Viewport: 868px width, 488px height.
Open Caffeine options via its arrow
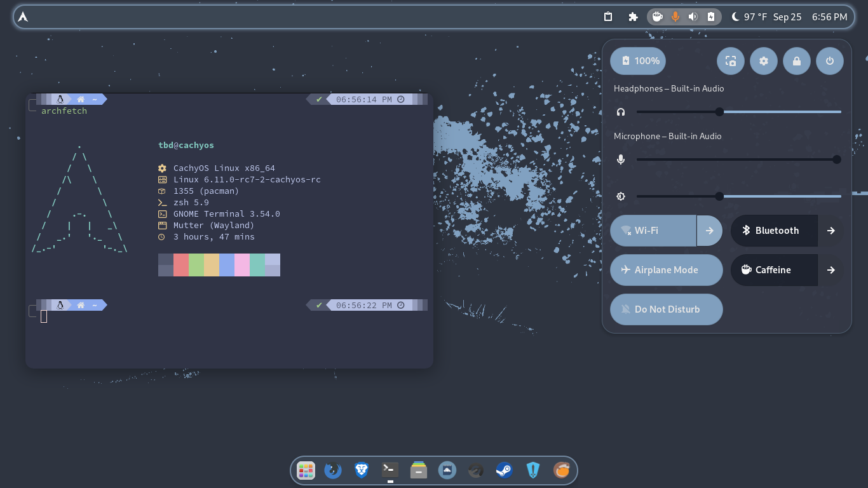click(x=831, y=270)
